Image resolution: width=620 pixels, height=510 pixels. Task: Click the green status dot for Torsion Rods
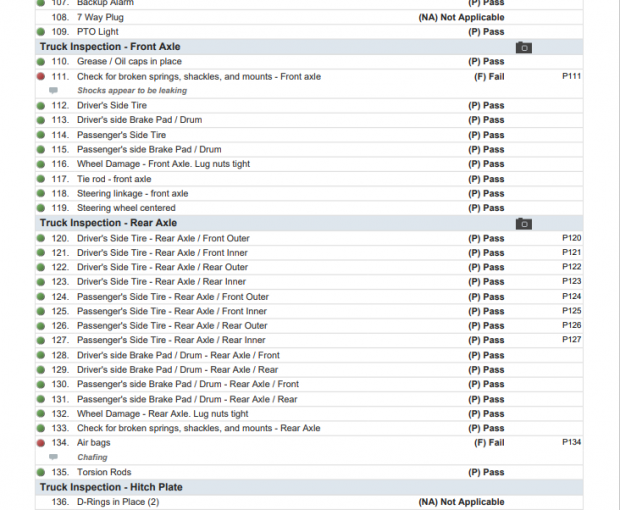click(41, 472)
